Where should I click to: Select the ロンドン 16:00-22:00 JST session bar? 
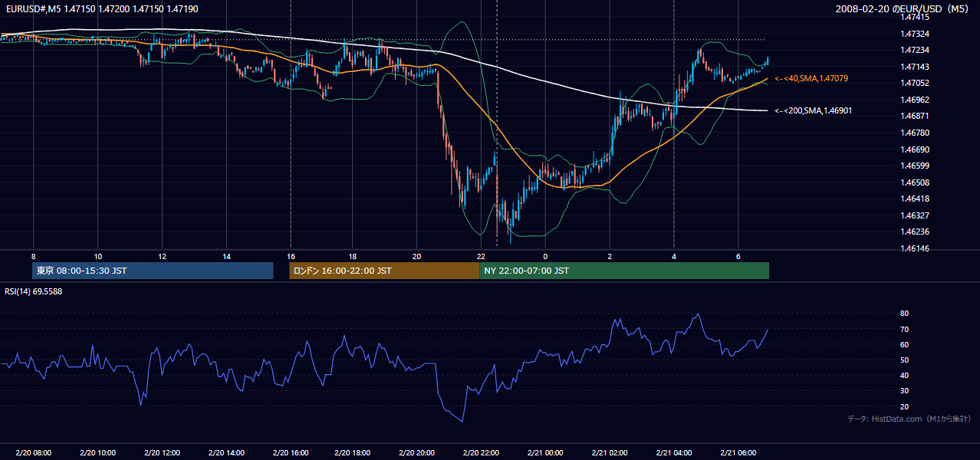[x=384, y=271]
